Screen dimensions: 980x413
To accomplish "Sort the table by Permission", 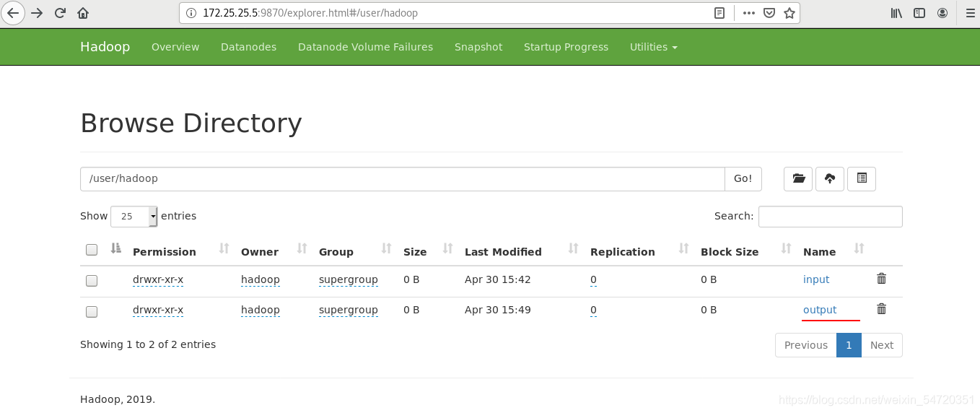I will point(165,252).
